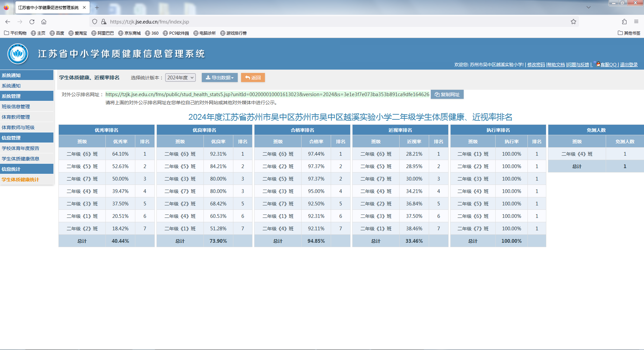Click the 33.46% 近视率 total cell
644x350 pixels.
(414, 241)
